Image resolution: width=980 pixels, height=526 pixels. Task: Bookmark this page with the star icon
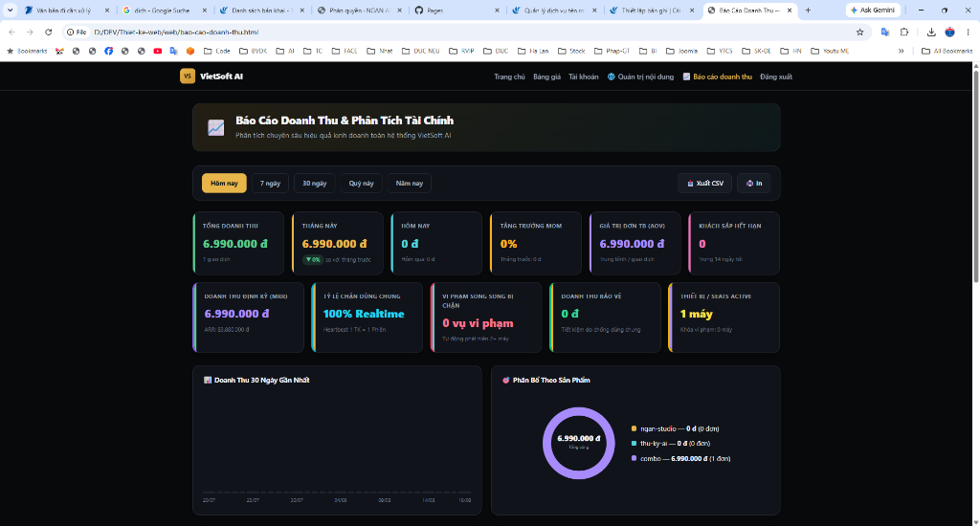pos(860,32)
